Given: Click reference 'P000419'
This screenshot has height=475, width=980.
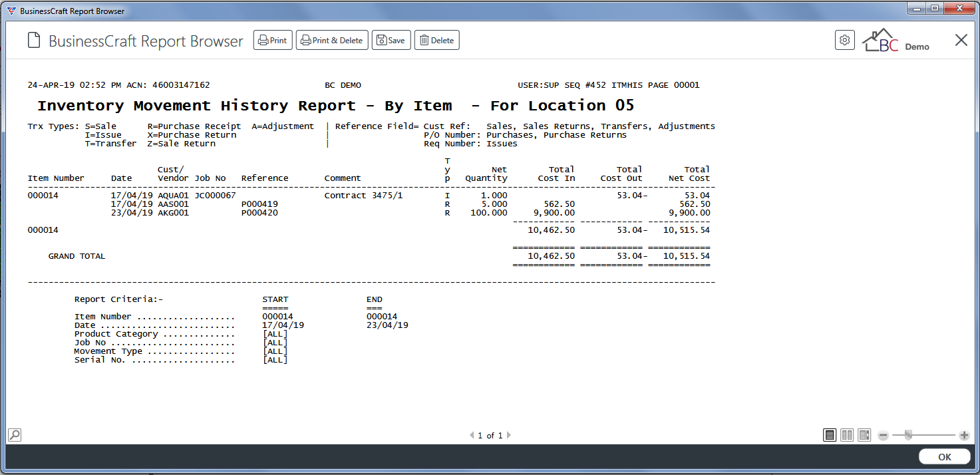Looking at the screenshot, I should click(x=259, y=204).
